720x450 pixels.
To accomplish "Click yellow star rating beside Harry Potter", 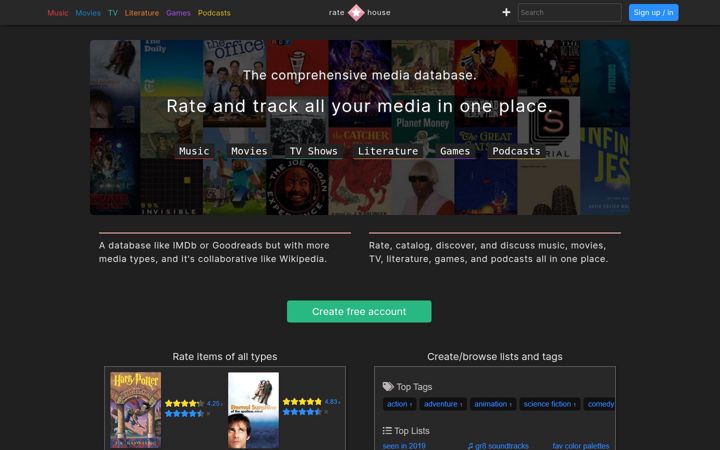I will click(185, 404).
